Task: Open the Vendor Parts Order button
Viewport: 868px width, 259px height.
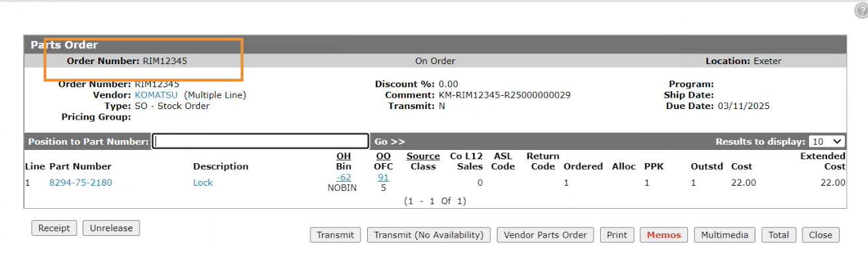Action: click(x=545, y=235)
